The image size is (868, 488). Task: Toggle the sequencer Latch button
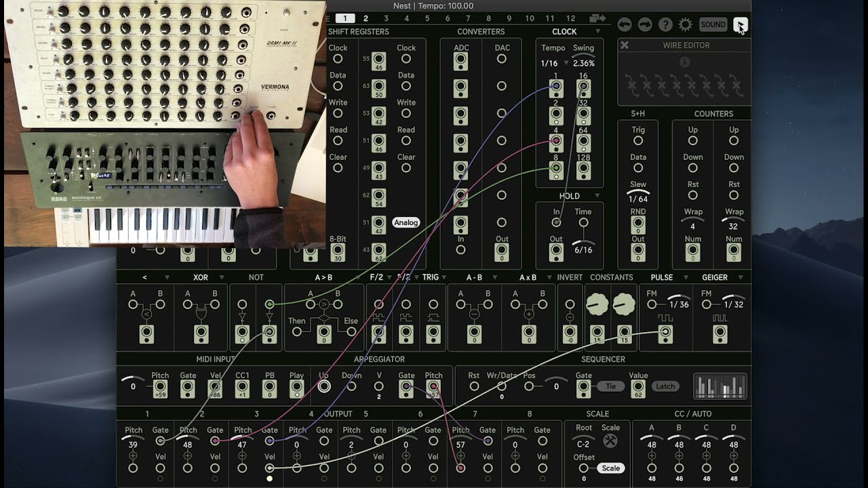(665, 386)
